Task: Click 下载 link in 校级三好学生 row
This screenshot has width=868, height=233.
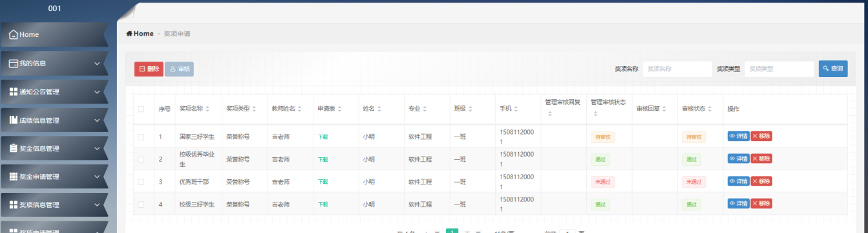Action: 323,205
